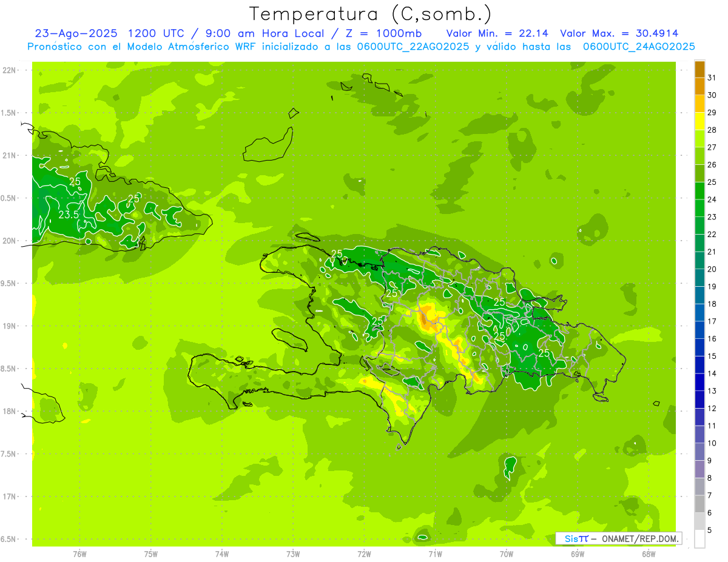Click the Temperatura (C,somb.) title
Viewport: 728px width, 562px height.
(371, 14)
